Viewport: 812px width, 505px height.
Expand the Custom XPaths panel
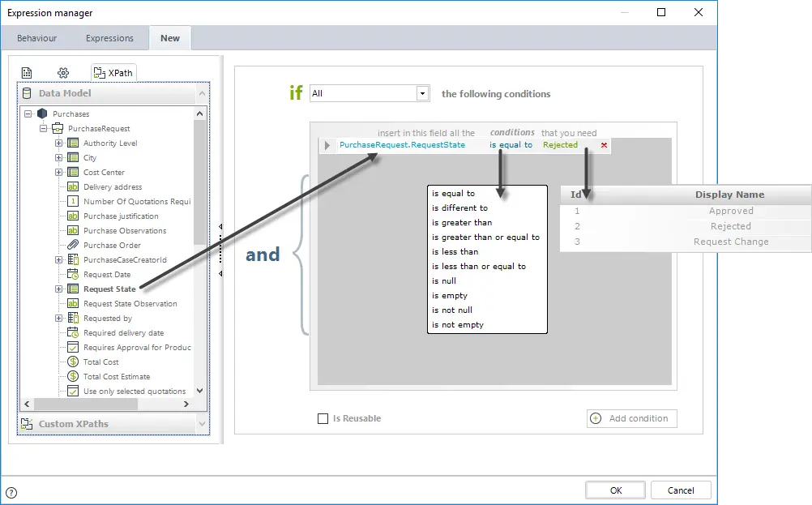(x=202, y=424)
